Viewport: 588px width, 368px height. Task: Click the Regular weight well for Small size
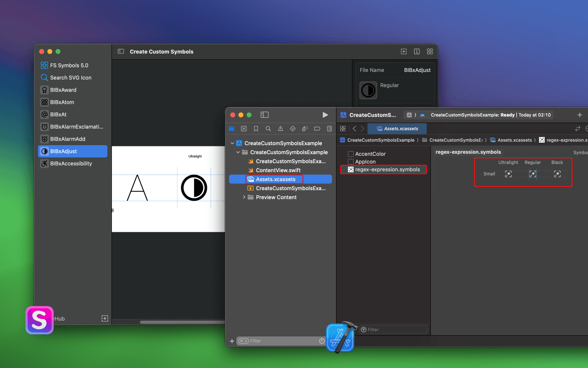point(532,174)
